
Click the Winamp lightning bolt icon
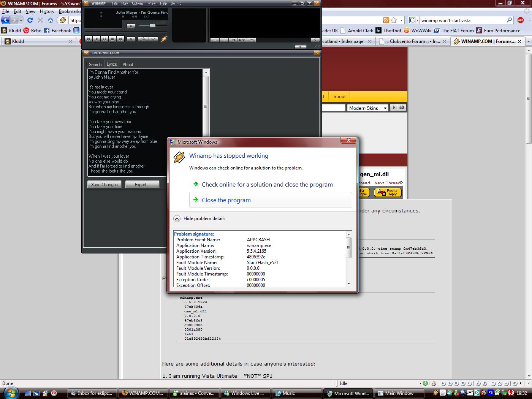[x=164, y=39]
